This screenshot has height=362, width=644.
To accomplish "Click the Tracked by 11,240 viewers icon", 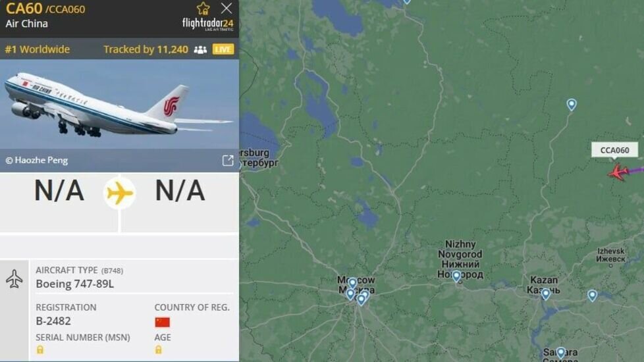I will 200,49.
